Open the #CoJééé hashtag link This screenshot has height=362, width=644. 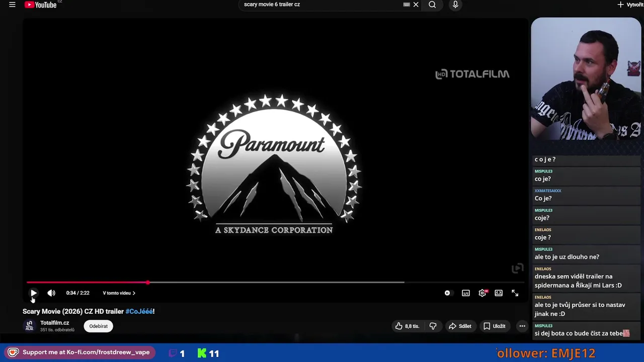click(139, 312)
